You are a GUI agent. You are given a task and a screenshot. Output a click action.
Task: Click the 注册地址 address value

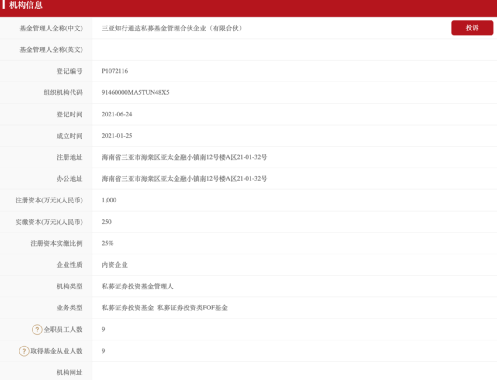184,157
